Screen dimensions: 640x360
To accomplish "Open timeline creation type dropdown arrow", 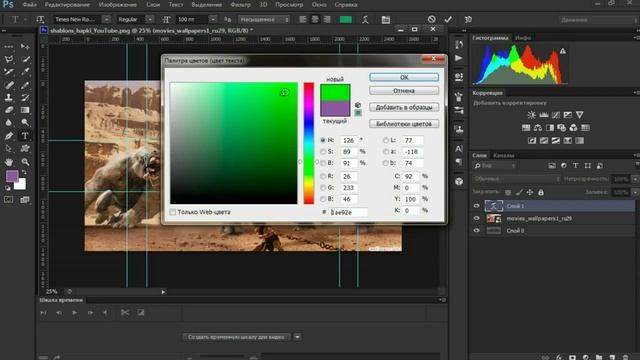I will (298, 337).
